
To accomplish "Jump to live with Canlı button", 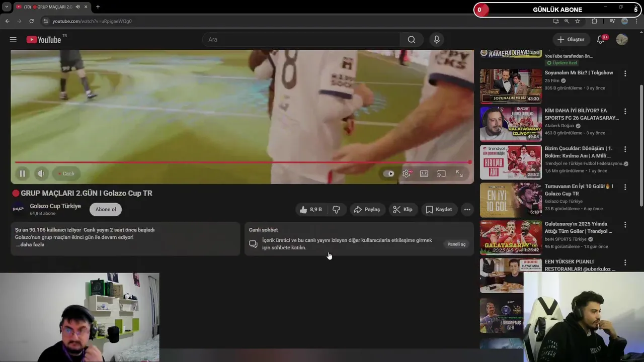I will click(66, 173).
